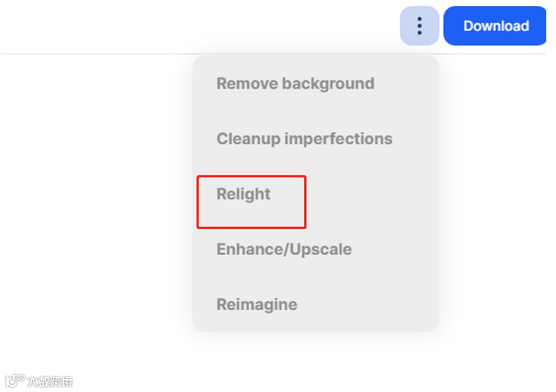Relight the image using the highlighted entry
Image resolution: width=556 pixels, height=392 pixels.
click(244, 194)
